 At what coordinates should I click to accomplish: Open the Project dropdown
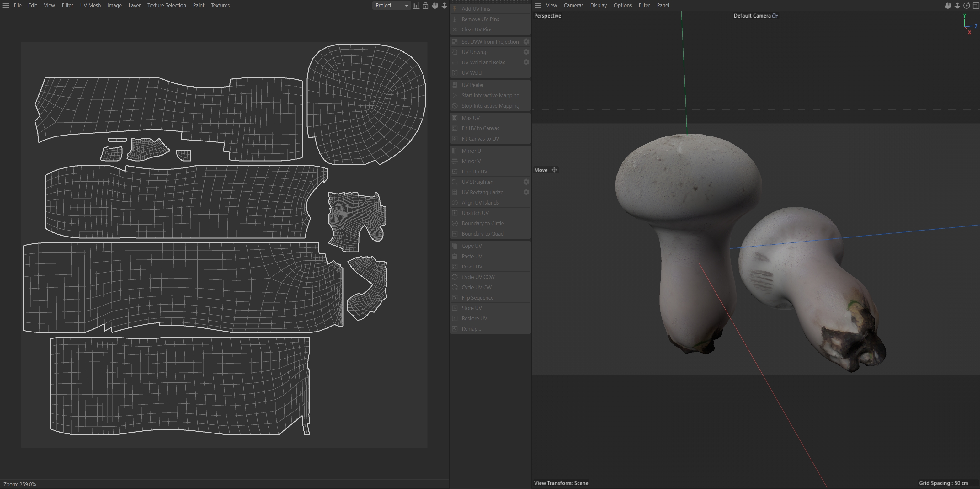[x=391, y=5]
